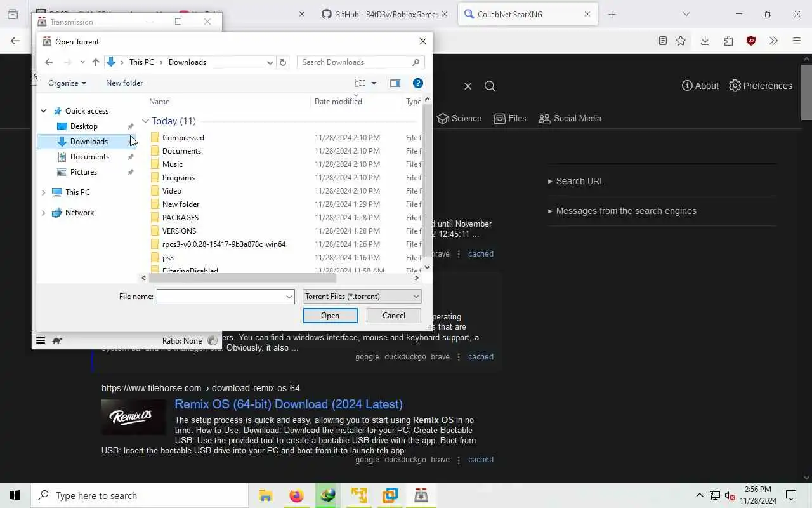Toggle Transmission turtle speed limit mode
812x508 pixels.
(57, 341)
